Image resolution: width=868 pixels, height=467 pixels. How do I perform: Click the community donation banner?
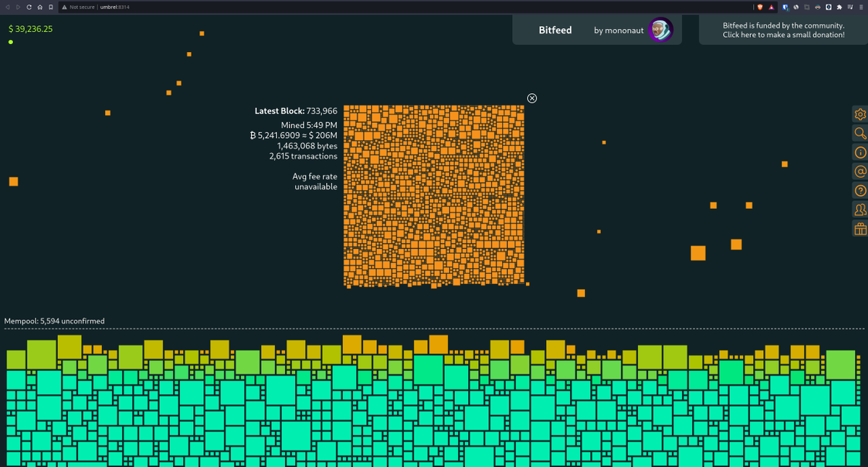tap(783, 30)
